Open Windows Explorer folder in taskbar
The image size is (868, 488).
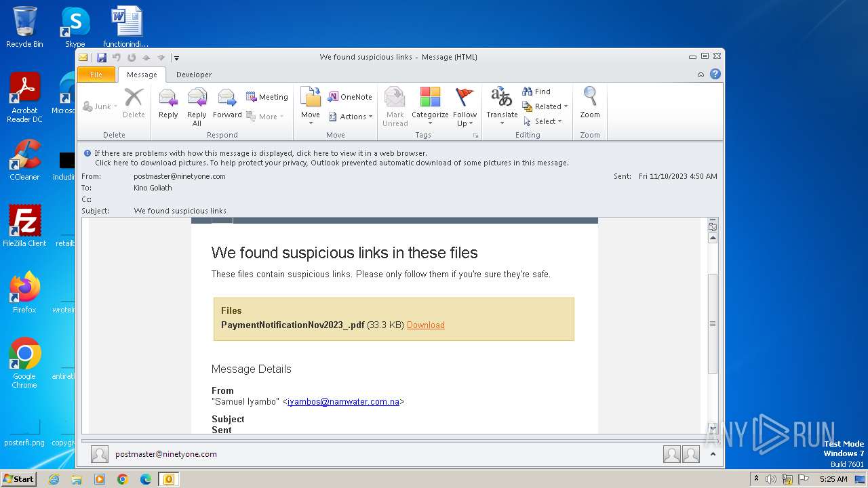77,479
